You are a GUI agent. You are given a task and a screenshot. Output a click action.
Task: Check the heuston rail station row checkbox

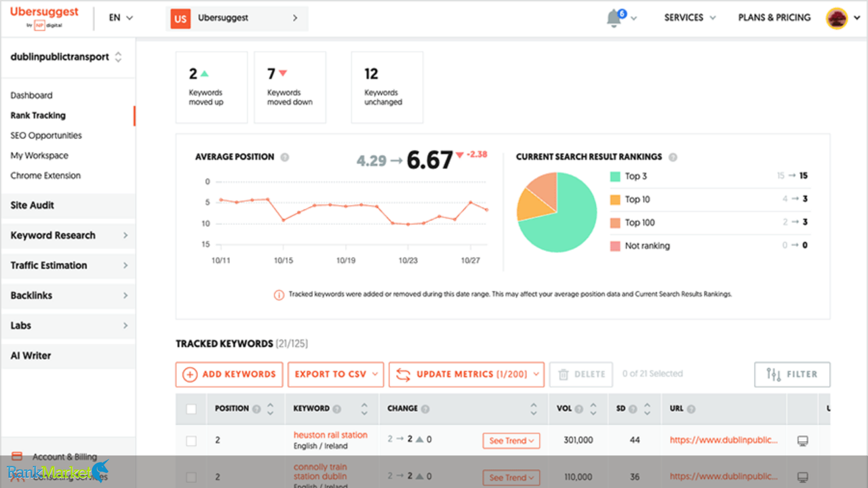point(191,441)
